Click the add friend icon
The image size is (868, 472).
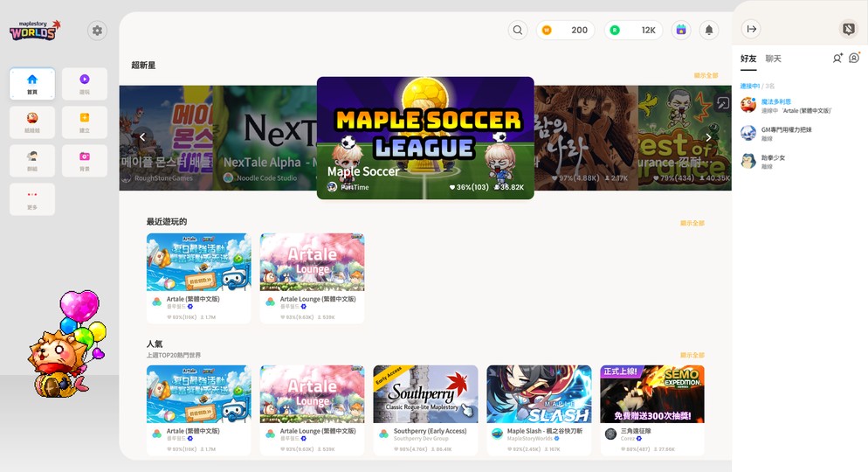[x=837, y=59]
